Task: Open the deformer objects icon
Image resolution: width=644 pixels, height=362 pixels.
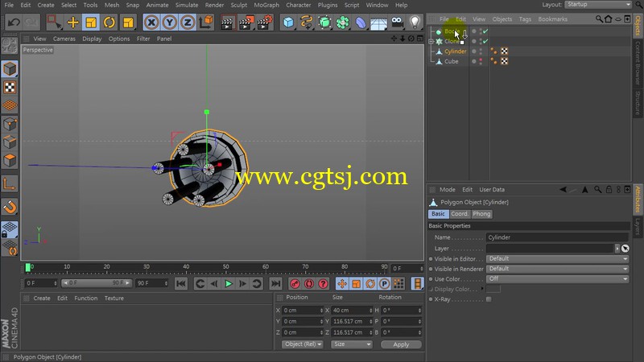Action: pyautogui.click(x=361, y=23)
